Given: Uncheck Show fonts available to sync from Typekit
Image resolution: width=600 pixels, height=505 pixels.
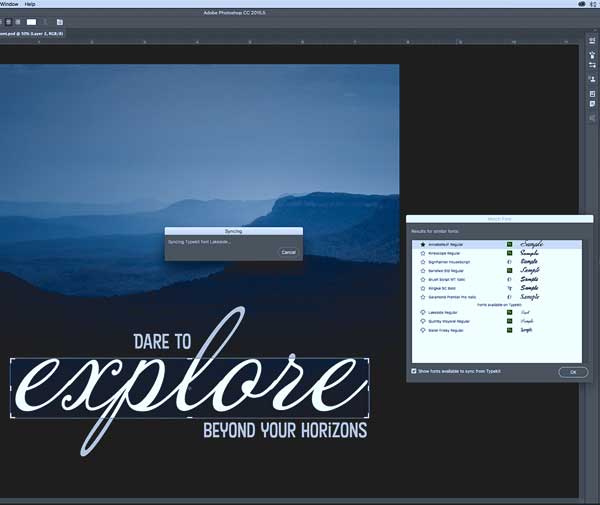Looking at the screenshot, I should (414, 371).
